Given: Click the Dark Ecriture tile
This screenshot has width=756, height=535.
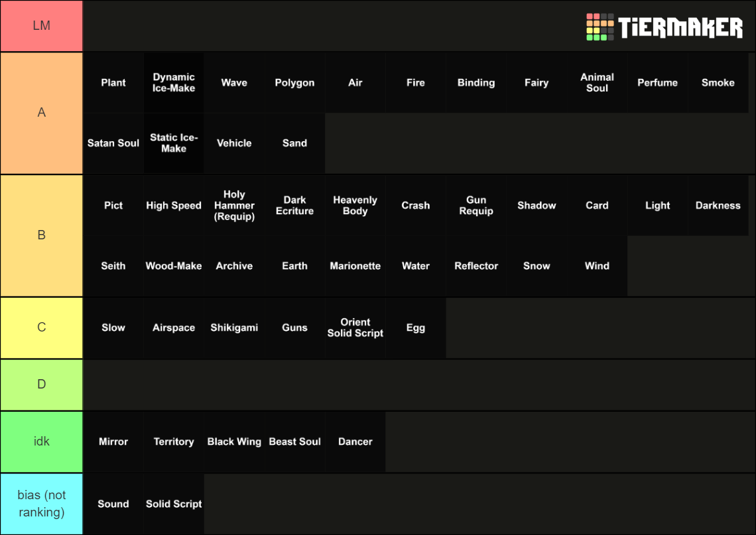Looking at the screenshot, I should click(x=294, y=206).
